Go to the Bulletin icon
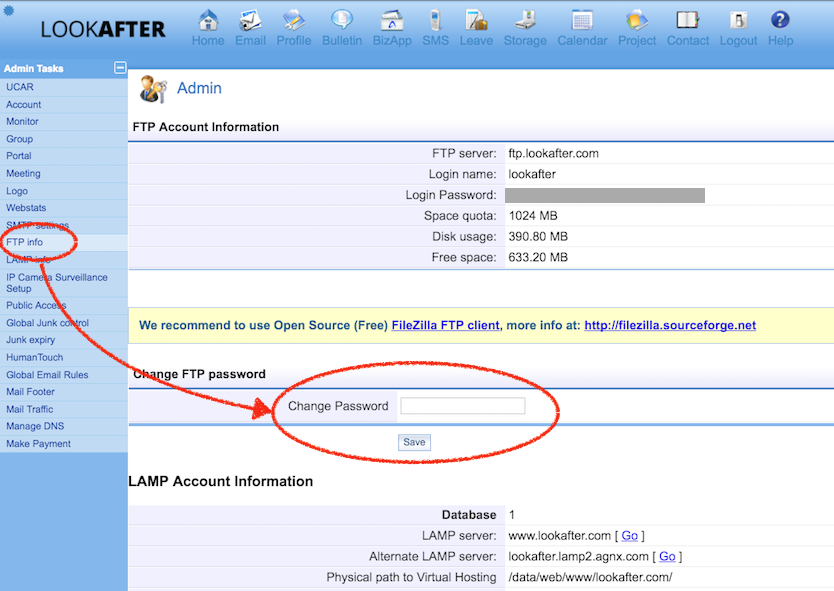Image resolution: width=834 pixels, height=591 pixels. pos(342,21)
